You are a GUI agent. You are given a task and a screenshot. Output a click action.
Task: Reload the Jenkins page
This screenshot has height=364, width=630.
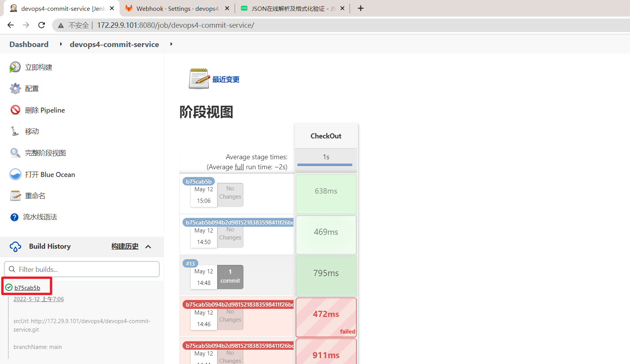pos(42,25)
